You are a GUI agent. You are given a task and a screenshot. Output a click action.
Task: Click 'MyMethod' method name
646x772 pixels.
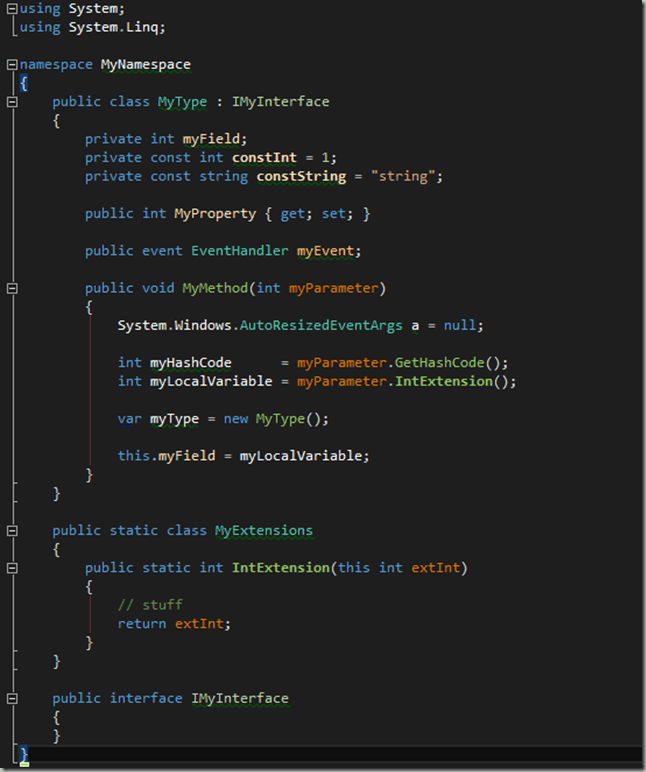click(215, 288)
